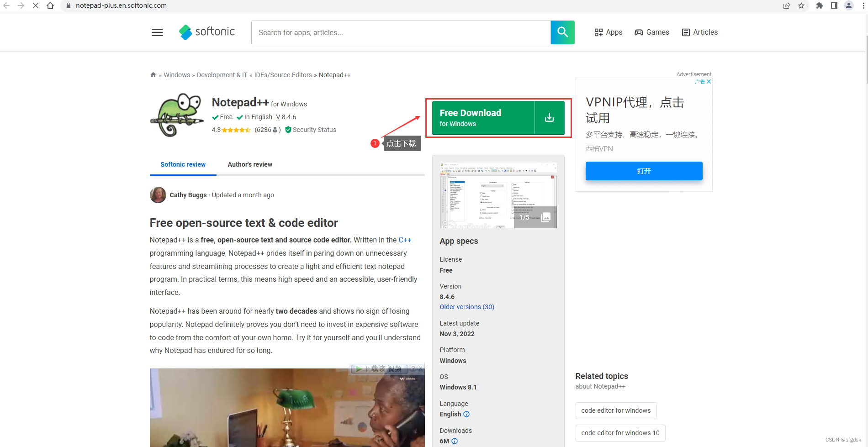Open Older versions (30) link
Viewport: 868px width, 447px height.
467,307
